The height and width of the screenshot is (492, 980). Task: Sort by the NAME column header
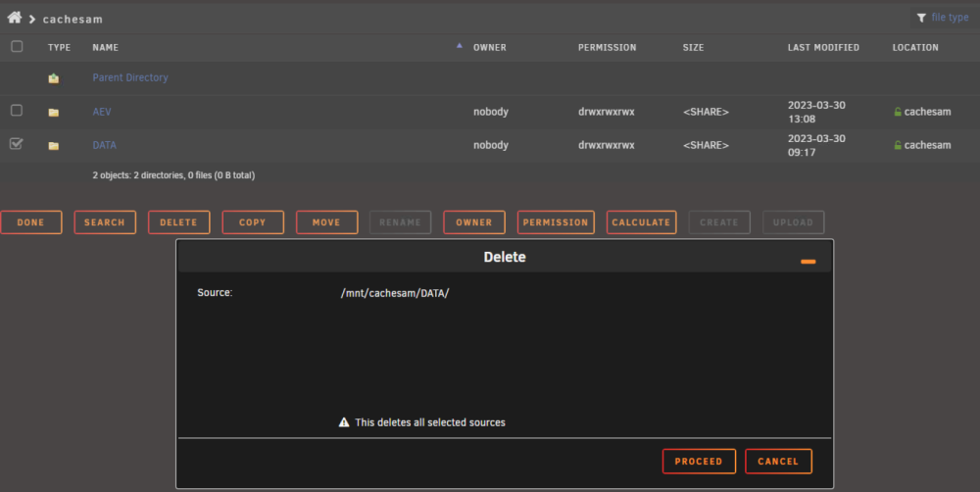point(106,47)
